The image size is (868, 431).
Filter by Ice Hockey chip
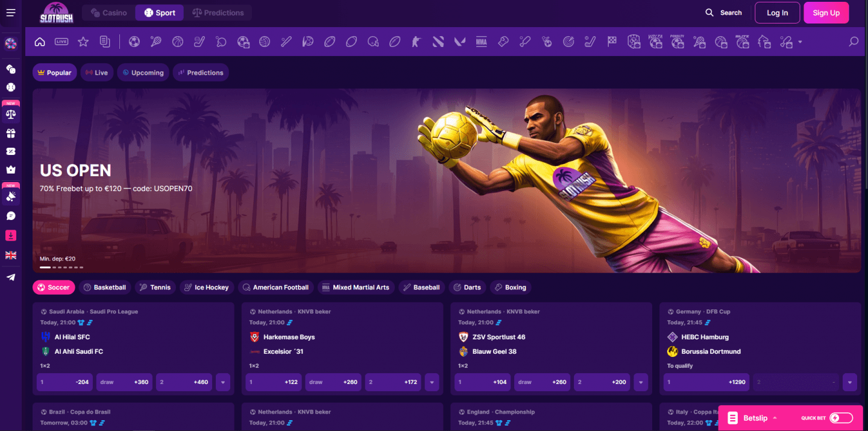click(x=207, y=288)
